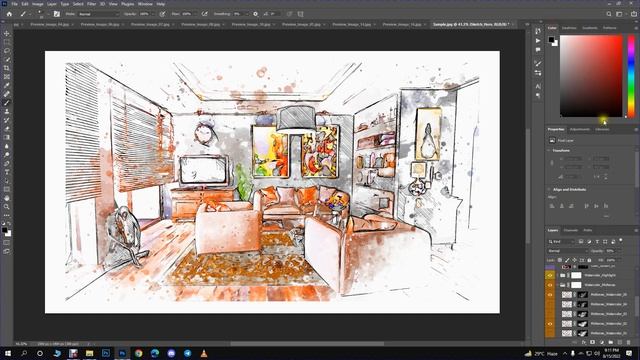640x360 pixels.
Task: Open the Window menu
Action: (x=145, y=4)
